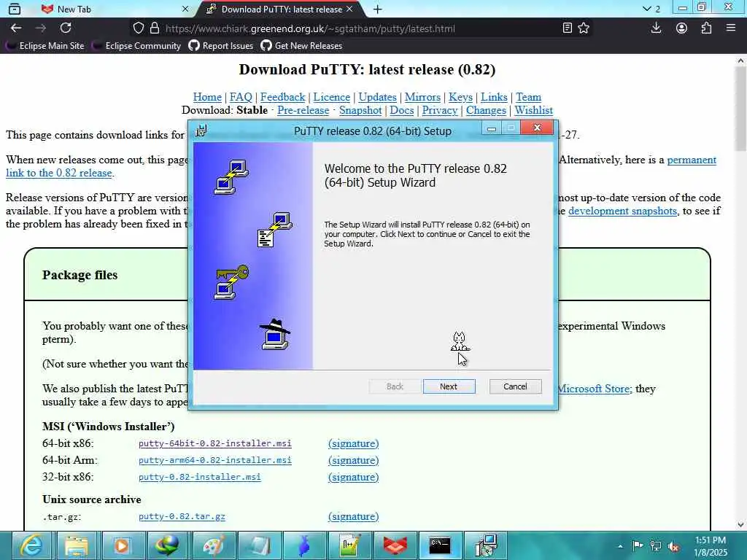747x560 pixels.
Task: Open the Updates link
Action: click(377, 97)
